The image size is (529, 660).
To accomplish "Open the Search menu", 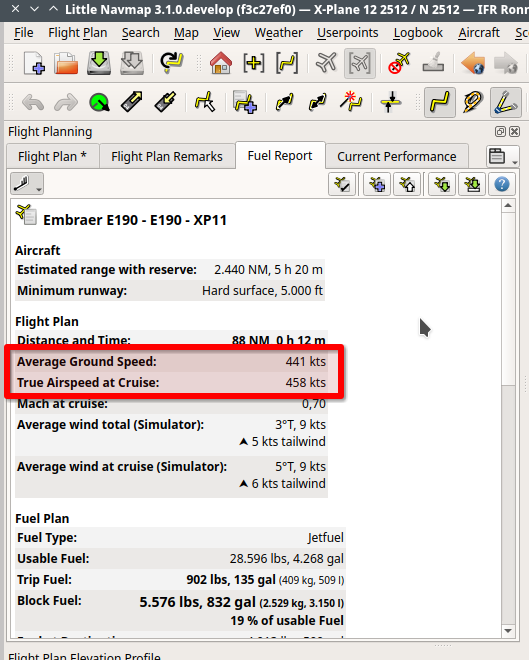I will tap(141, 33).
